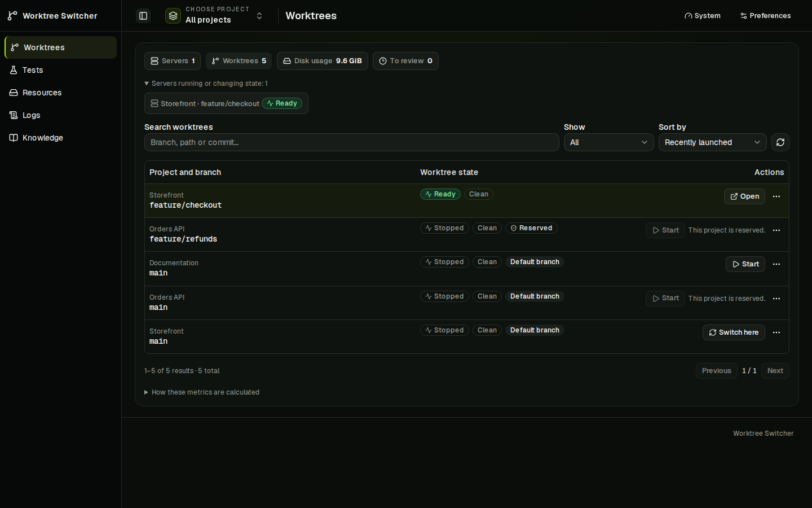
Task: Click the Worktrees 5 metric chip
Action: [x=239, y=61]
